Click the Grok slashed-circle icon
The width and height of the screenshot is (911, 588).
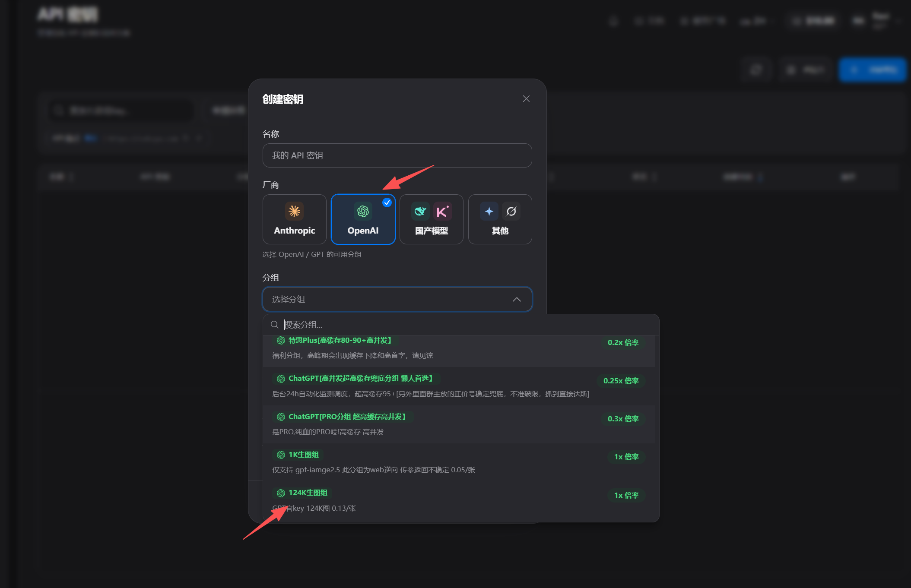coord(511,211)
